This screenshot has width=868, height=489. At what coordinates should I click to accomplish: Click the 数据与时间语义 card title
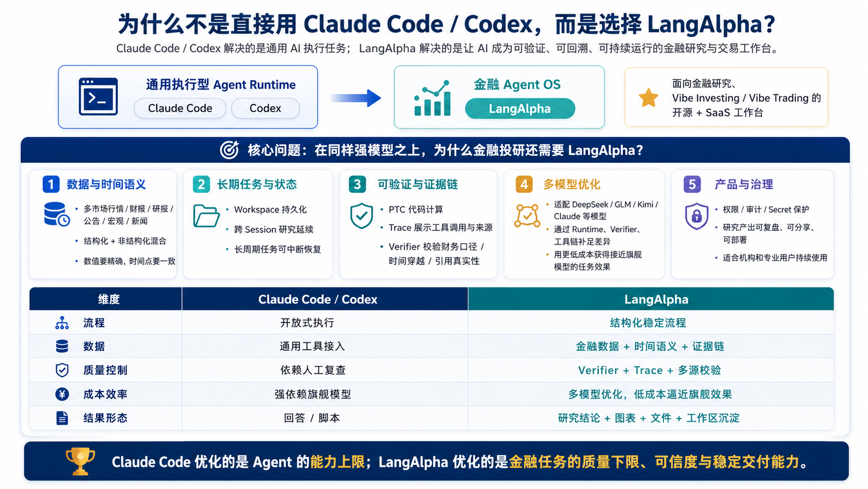tap(106, 184)
